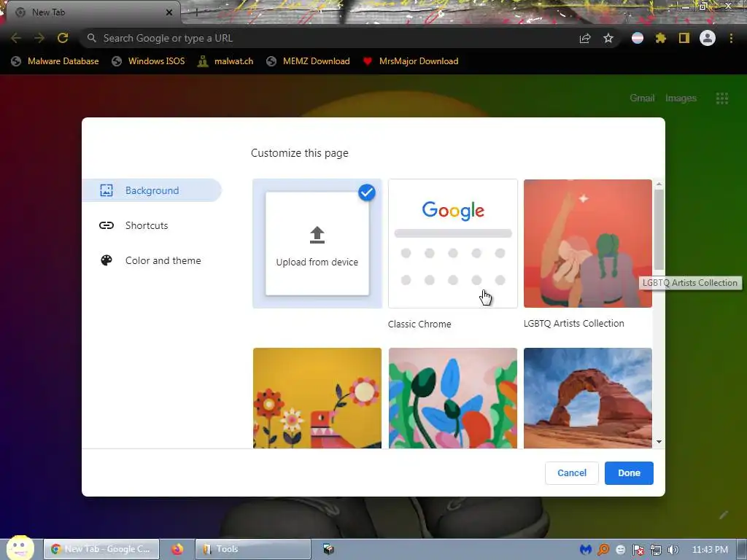Click the scrollbar down arrow in dialog

[659, 442]
